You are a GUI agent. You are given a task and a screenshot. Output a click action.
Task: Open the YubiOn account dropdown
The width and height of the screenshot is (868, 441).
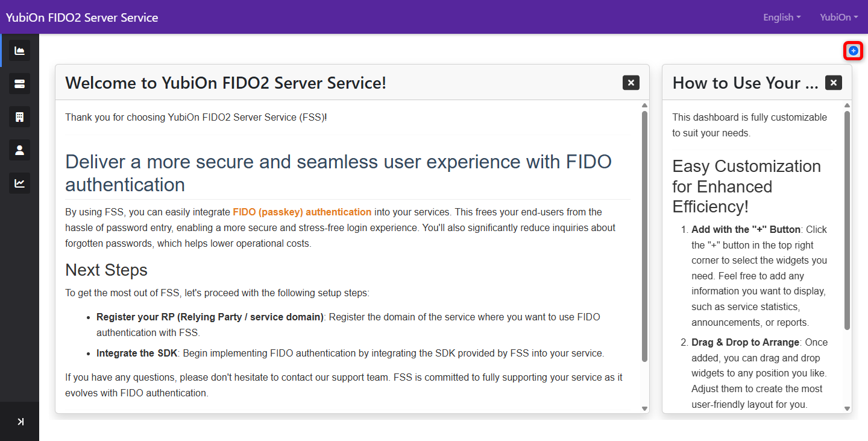click(x=839, y=17)
